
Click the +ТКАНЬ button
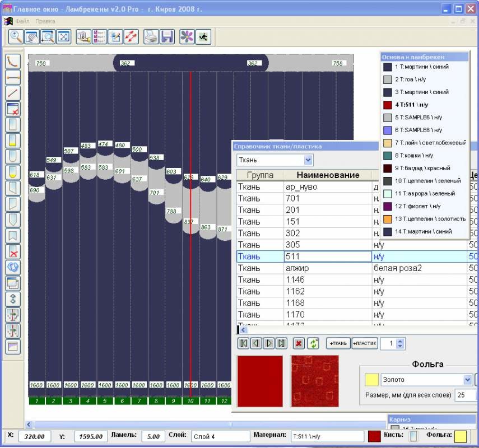[x=338, y=343]
